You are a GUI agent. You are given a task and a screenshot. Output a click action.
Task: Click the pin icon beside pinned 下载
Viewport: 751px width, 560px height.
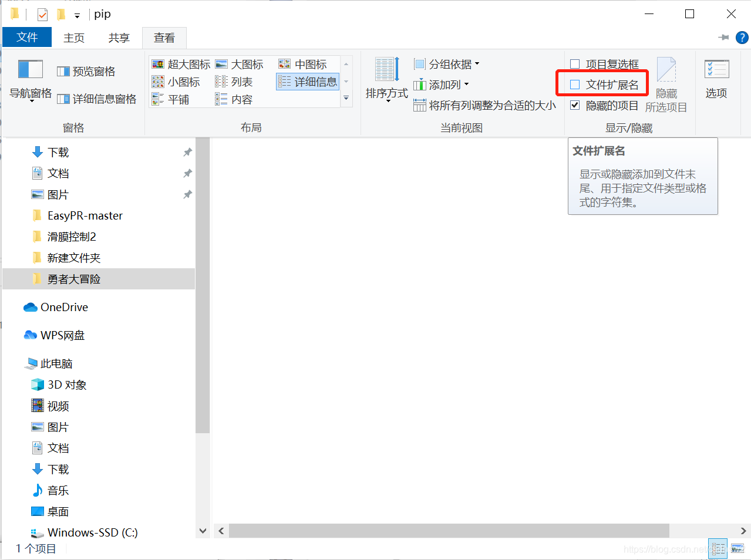pyautogui.click(x=187, y=153)
